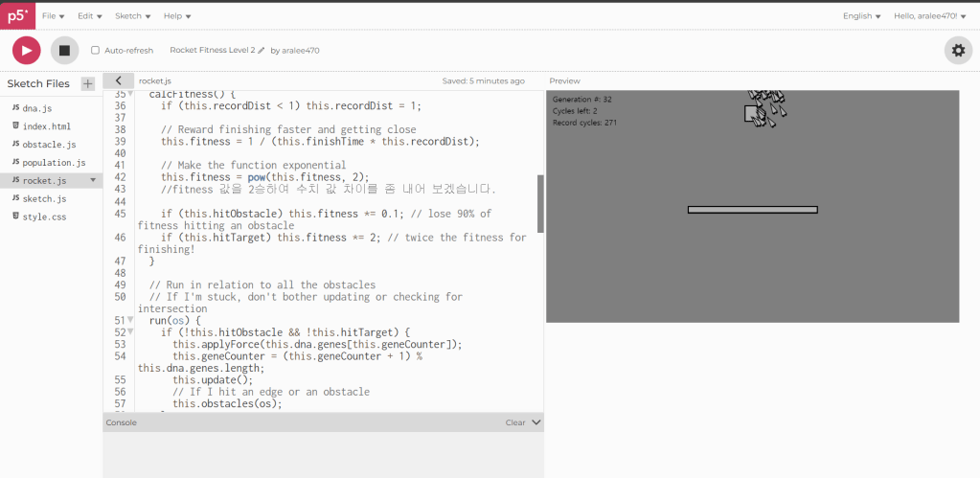Open the Edit menu
The image size is (980, 478).
click(90, 16)
